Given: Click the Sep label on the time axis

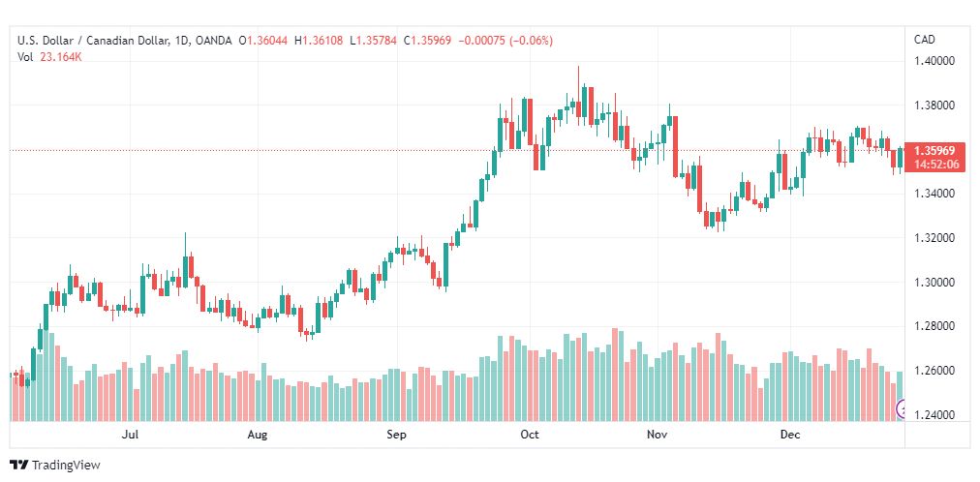Looking at the screenshot, I should (396, 435).
